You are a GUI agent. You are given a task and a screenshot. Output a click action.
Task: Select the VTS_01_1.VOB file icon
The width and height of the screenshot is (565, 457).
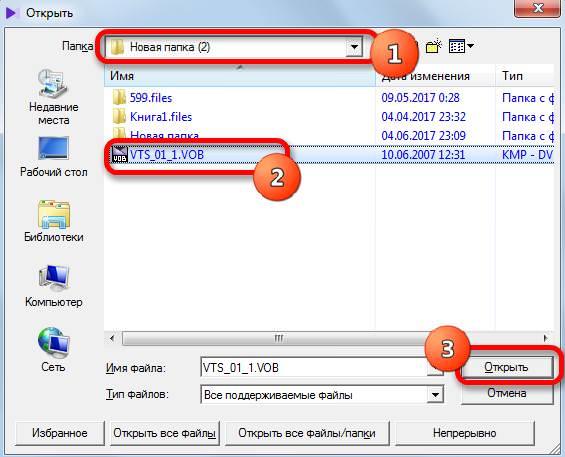[120, 155]
